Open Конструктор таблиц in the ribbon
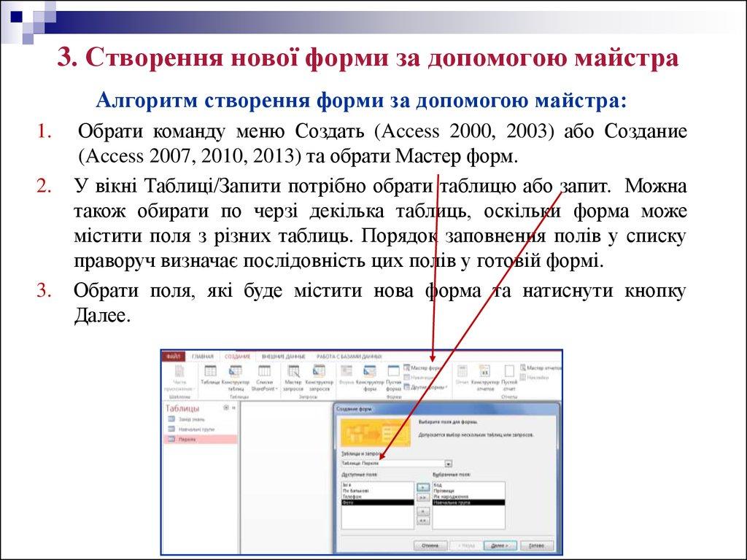747x560 pixels. click(236, 376)
